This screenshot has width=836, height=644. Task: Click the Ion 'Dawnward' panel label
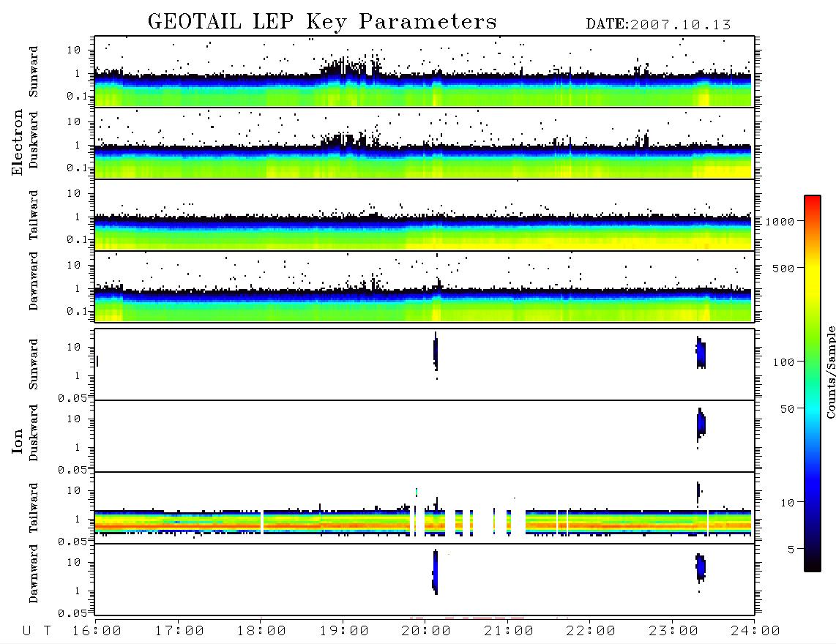[x=34, y=574]
